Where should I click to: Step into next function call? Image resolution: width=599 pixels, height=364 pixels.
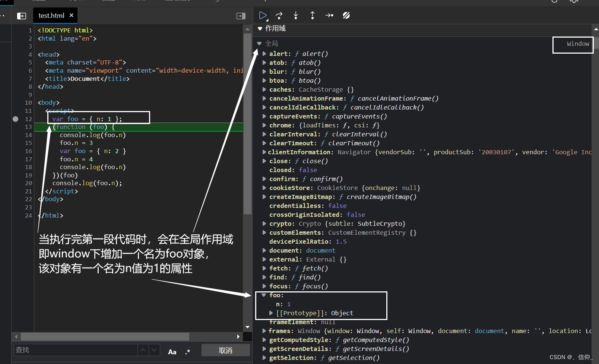click(x=296, y=15)
